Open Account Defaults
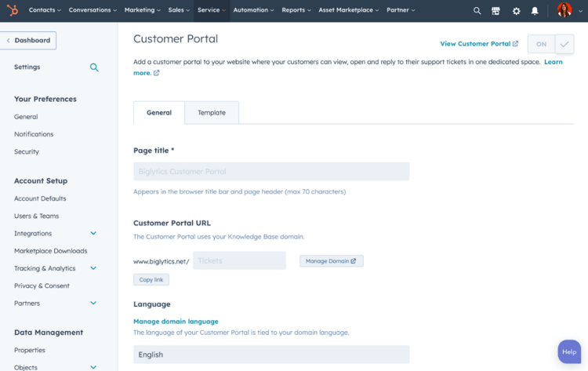This screenshot has height=371, width=588. point(40,198)
